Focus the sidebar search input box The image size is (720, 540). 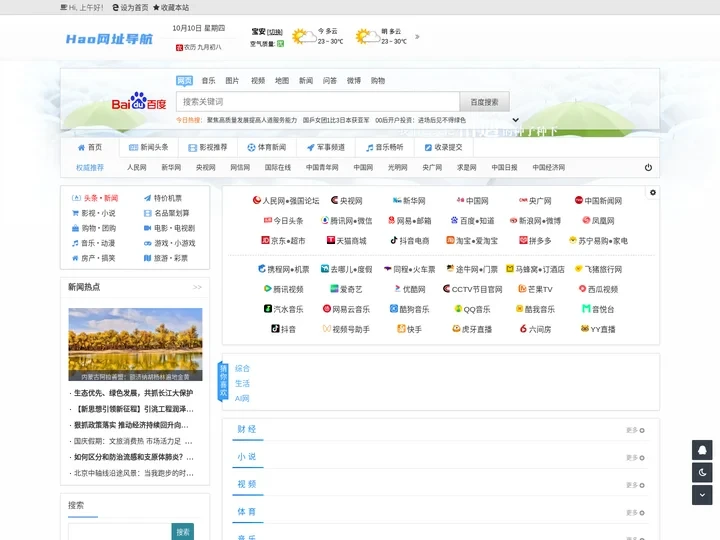120,532
